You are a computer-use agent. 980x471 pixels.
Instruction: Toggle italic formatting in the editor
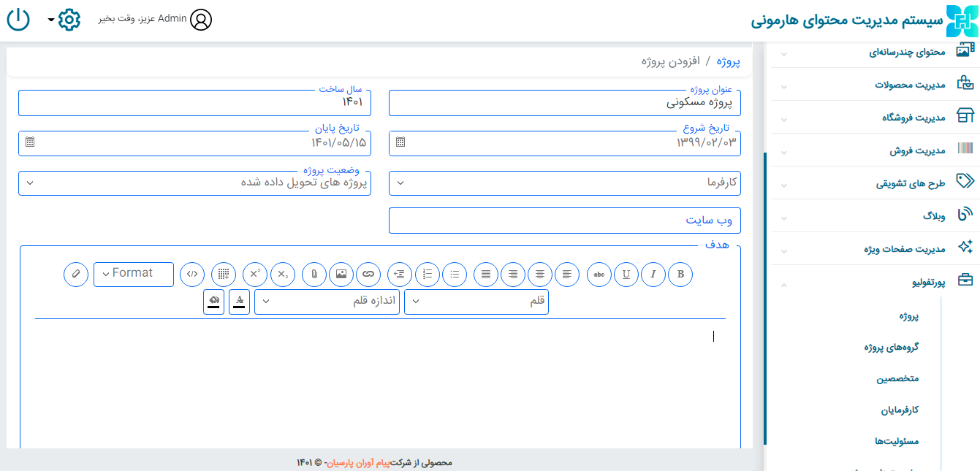pyautogui.click(x=653, y=274)
